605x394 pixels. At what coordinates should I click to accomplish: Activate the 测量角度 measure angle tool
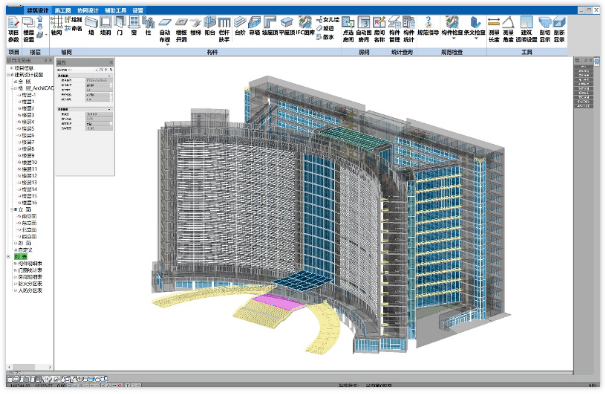(x=508, y=29)
